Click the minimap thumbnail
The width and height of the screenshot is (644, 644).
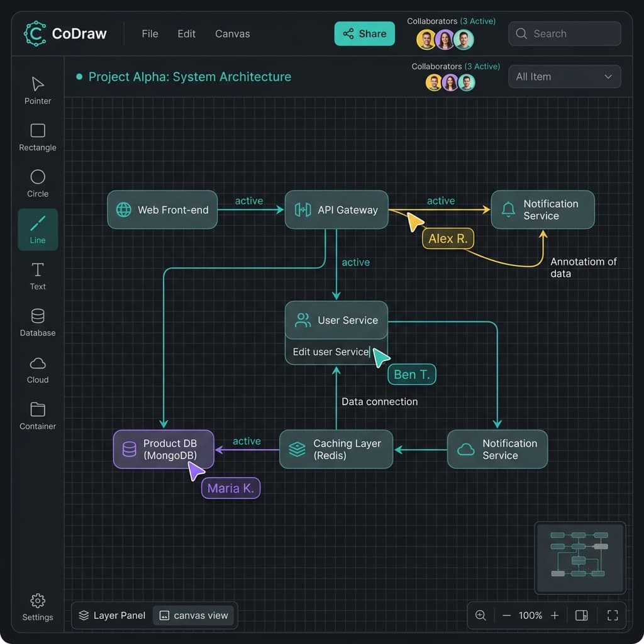(x=580, y=558)
